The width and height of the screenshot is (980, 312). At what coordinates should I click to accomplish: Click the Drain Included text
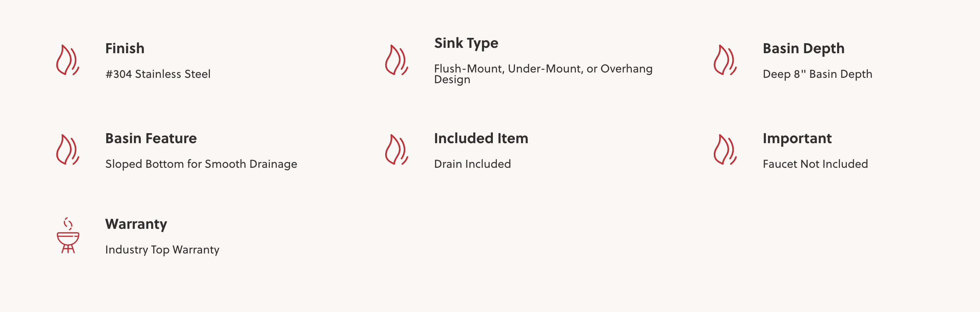coord(473,164)
